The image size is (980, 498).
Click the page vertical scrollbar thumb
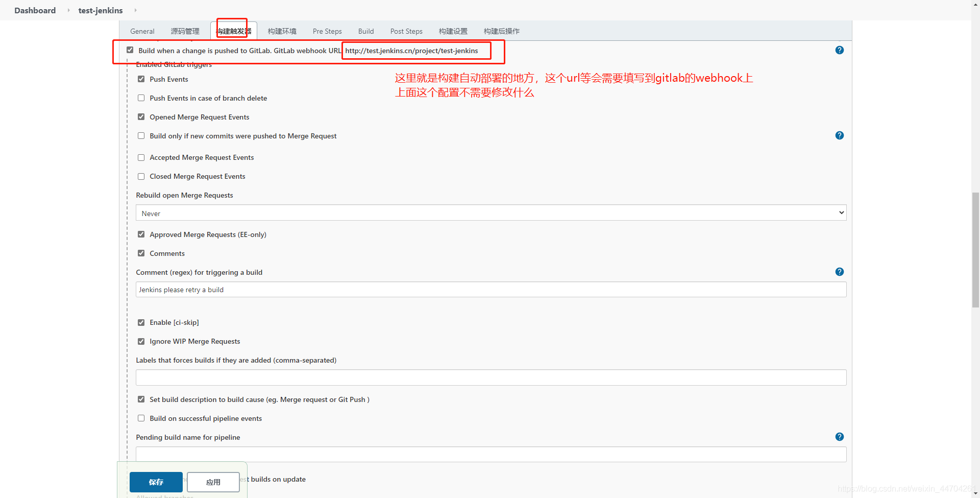[x=975, y=250]
